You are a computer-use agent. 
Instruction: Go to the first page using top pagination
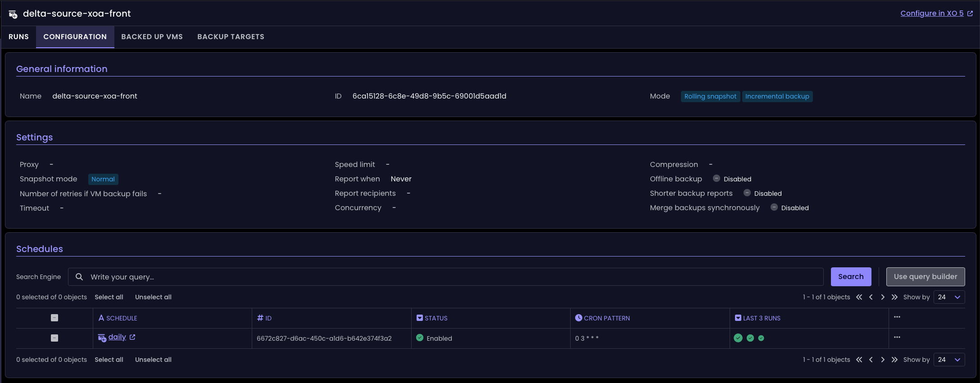point(859,297)
